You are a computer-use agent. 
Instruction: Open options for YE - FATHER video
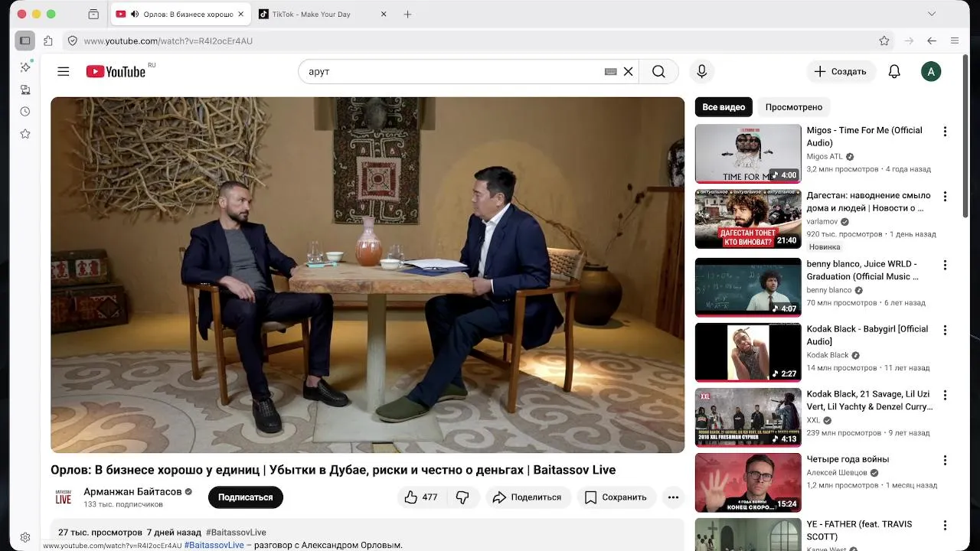pos(945,526)
